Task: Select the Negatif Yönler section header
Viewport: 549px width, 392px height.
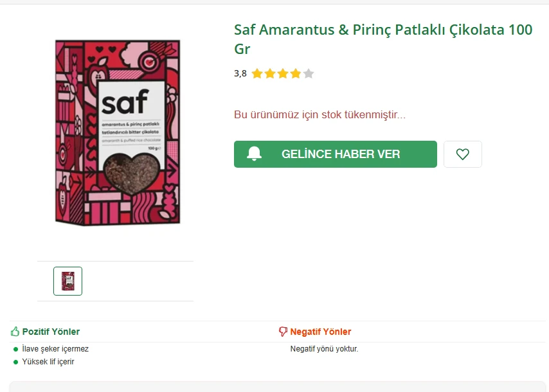Action: point(321,331)
